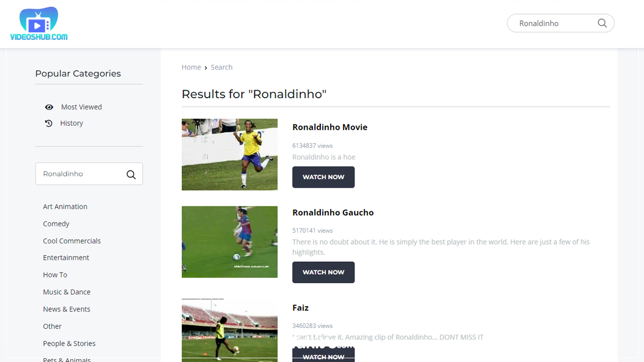Open the History page link
644x362 pixels.
tap(71, 123)
